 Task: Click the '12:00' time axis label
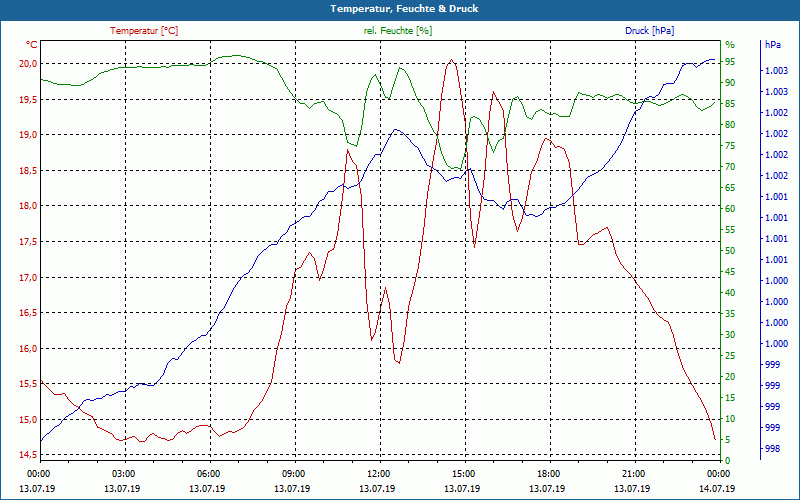coord(378,473)
